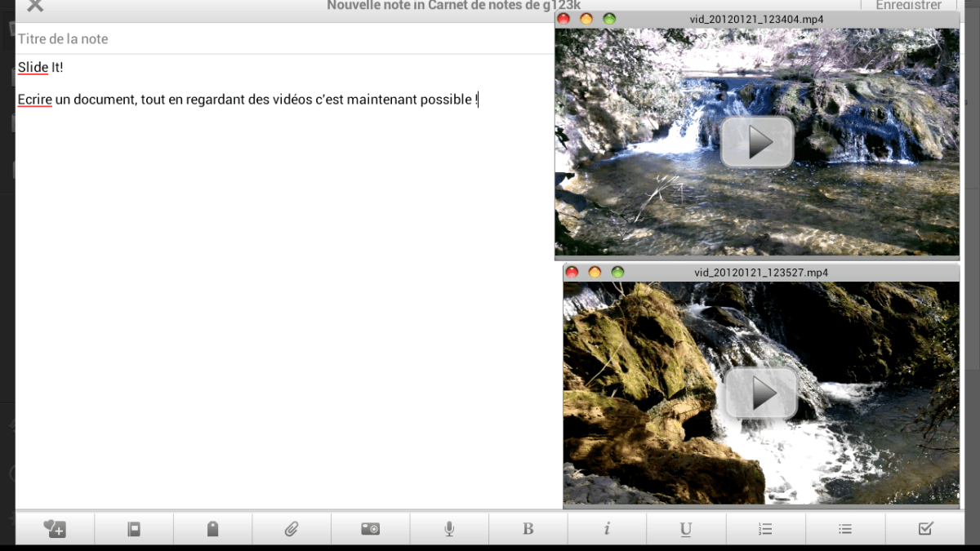Play the vid_20120121_123404.mp4 video

(x=757, y=143)
